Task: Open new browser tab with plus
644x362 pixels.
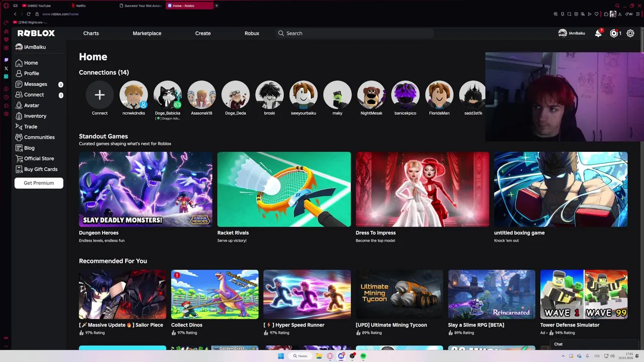Action: [216, 6]
